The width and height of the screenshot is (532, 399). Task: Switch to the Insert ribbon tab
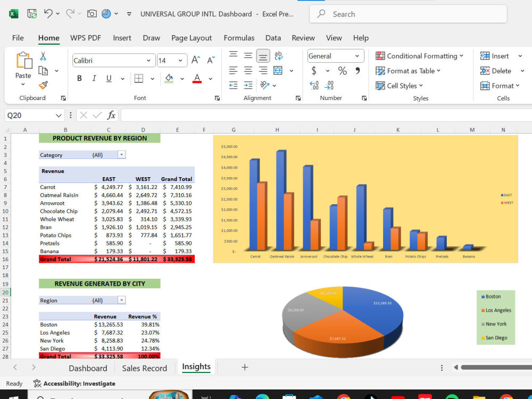tap(122, 38)
